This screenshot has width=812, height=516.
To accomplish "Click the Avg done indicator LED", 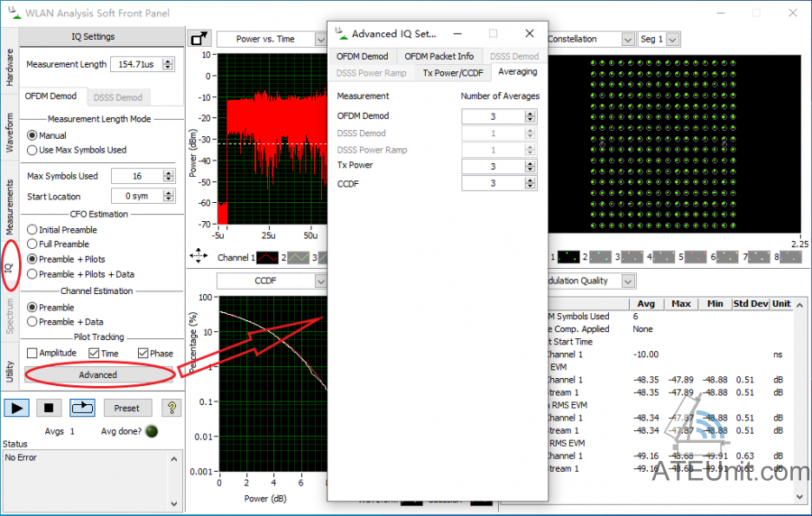I will (x=152, y=431).
